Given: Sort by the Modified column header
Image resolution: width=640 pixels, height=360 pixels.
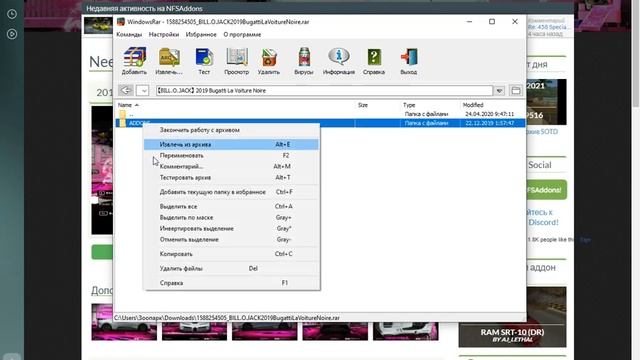Looking at the screenshot, I should pyautogui.click(x=473, y=105).
